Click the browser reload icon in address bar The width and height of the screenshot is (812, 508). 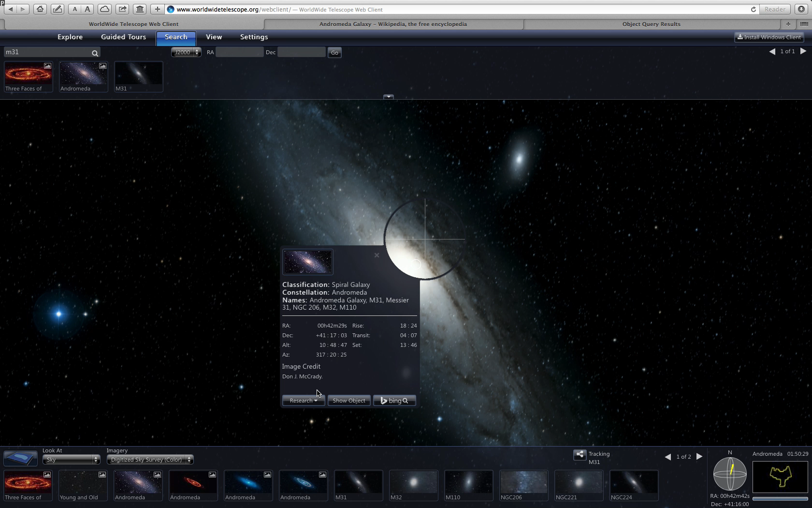753,9
